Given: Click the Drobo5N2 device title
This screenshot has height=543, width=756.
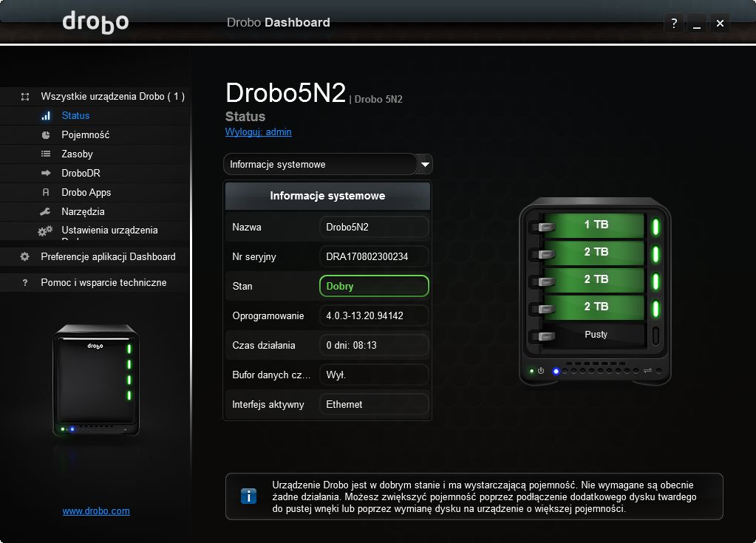Looking at the screenshot, I should [x=286, y=92].
